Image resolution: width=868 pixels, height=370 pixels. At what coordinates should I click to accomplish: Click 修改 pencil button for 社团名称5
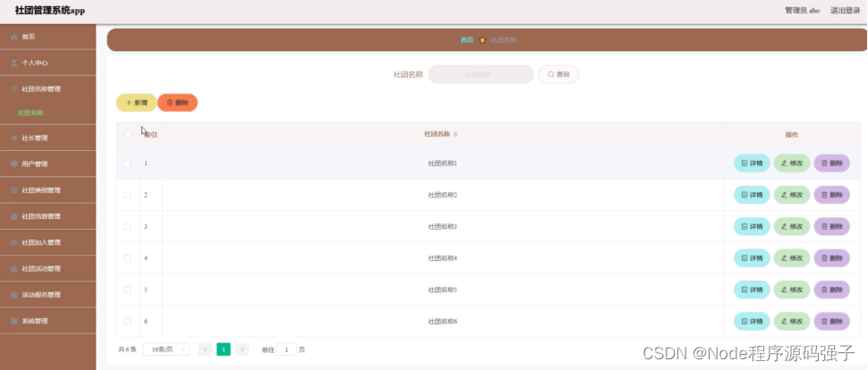pyautogui.click(x=792, y=290)
